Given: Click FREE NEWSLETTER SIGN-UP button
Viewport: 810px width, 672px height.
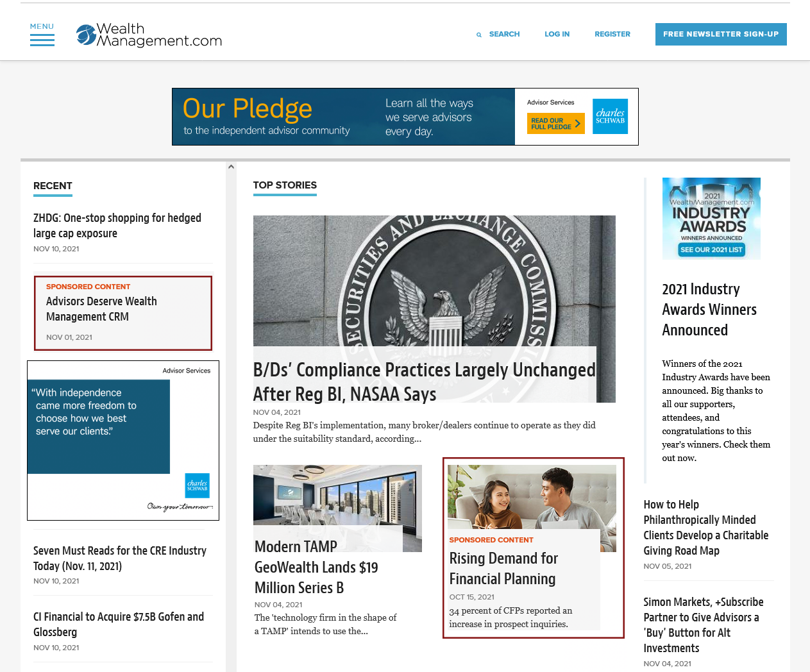Looking at the screenshot, I should [x=721, y=35].
